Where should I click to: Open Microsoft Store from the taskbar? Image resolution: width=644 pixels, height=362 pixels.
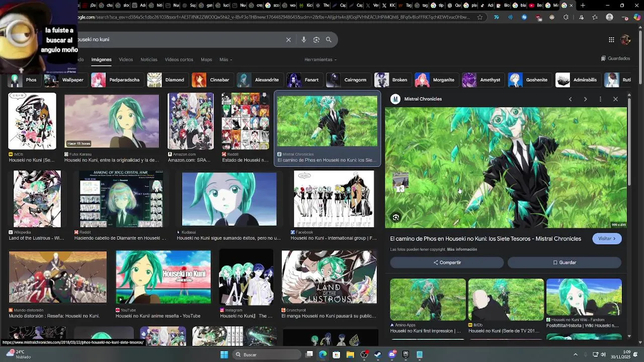[337, 354]
